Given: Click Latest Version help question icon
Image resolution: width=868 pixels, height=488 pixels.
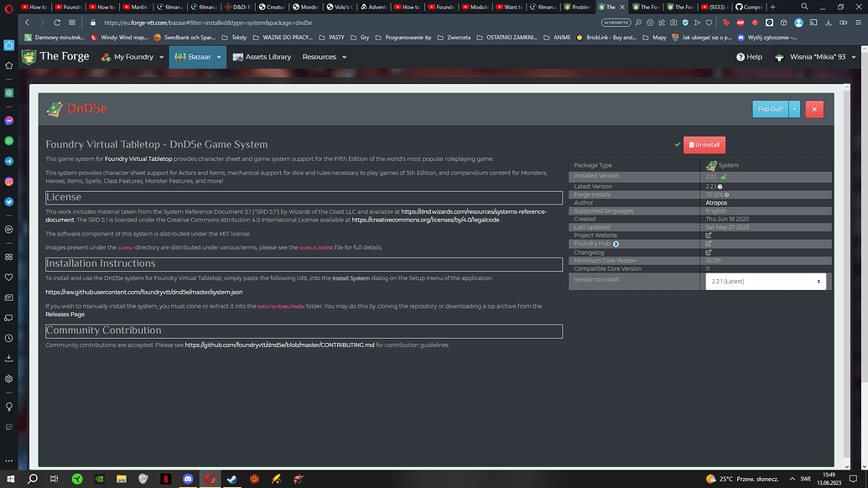Looking at the screenshot, I should pyautogui.click(x=720, y=186).
